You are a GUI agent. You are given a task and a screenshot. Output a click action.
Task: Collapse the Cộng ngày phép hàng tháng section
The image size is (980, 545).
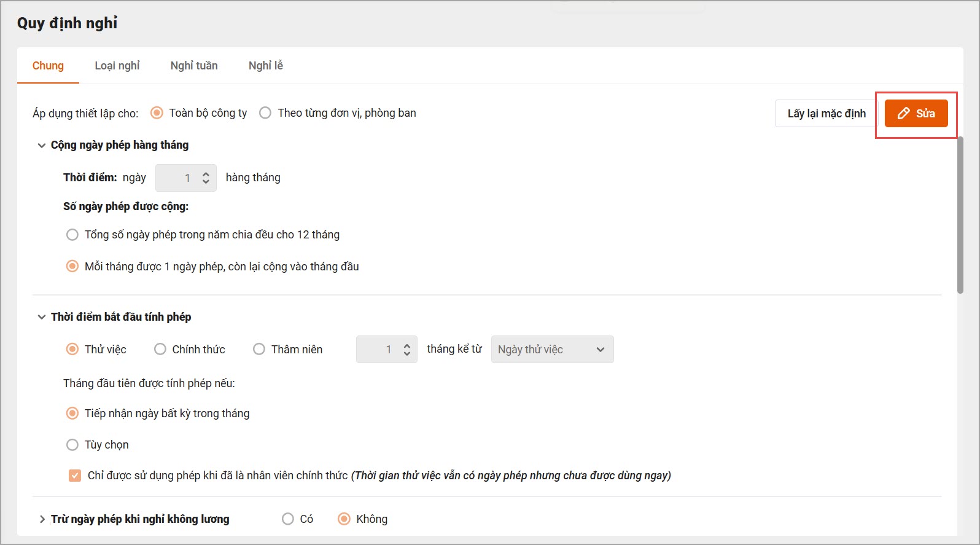pos(42,146)
